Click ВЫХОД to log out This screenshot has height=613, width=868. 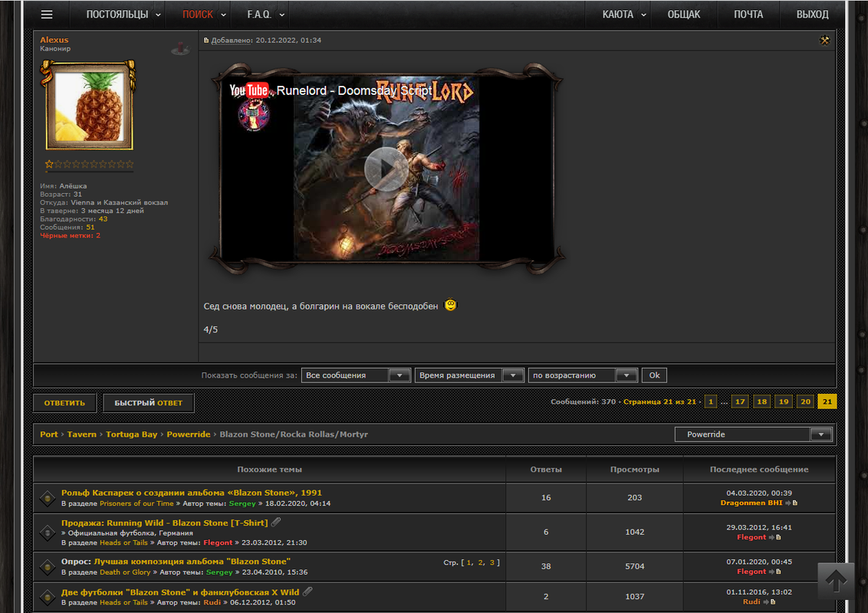813,15
